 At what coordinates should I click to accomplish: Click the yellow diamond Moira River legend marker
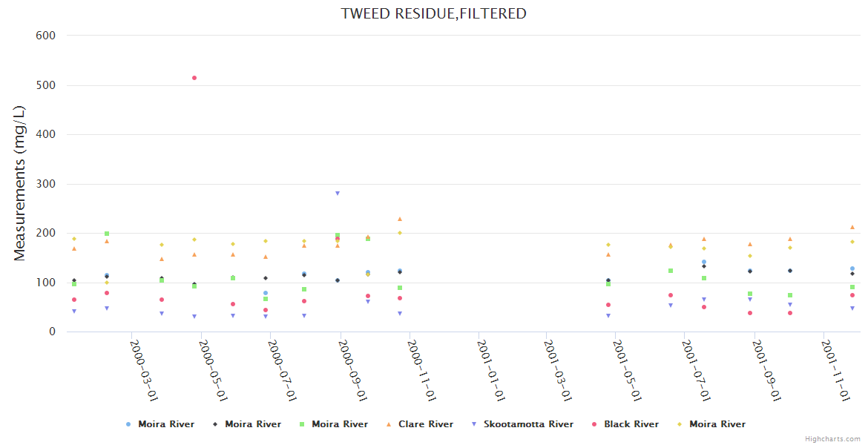[680, 424]
